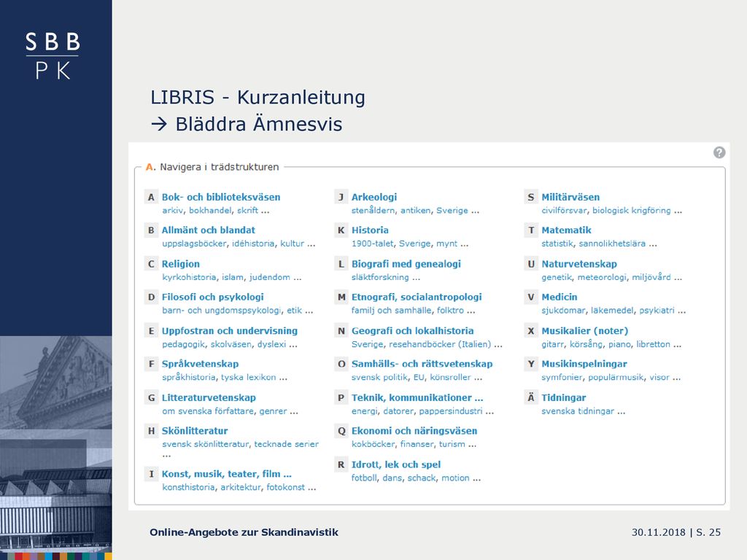Click the letter A category badge
The width and height of the screenshot is (747, 560).
(151, 197)
